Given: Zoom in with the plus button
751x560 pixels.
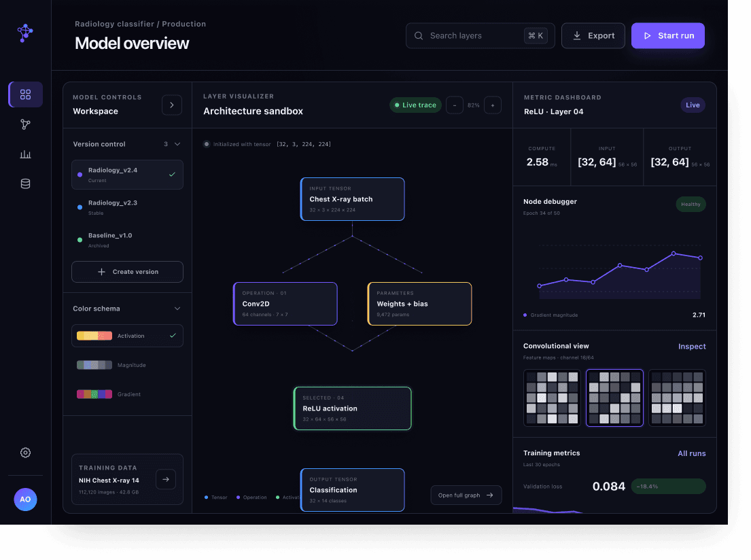Looking at the screenshot, I should pyautogui.click(x=492, y=105).
